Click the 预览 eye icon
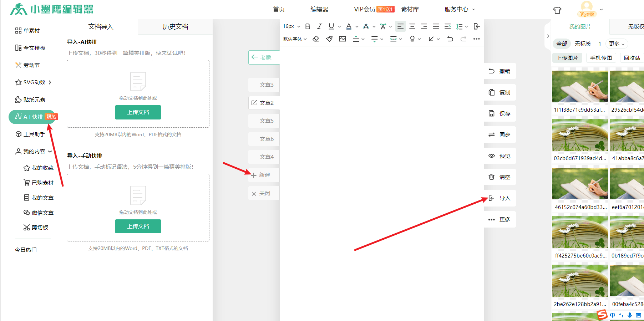644x321 pixels. point(492,156)
